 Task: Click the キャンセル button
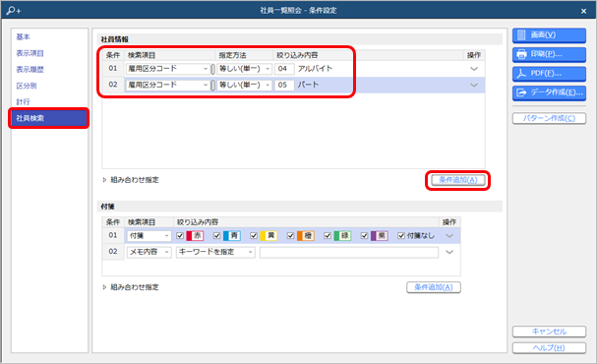549,332
